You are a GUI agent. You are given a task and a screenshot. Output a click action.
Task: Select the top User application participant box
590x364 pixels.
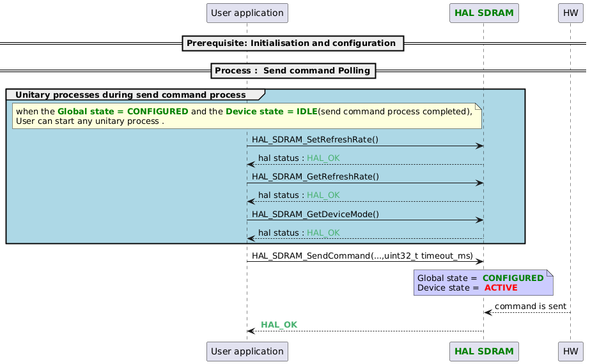(x=247, y=13)
